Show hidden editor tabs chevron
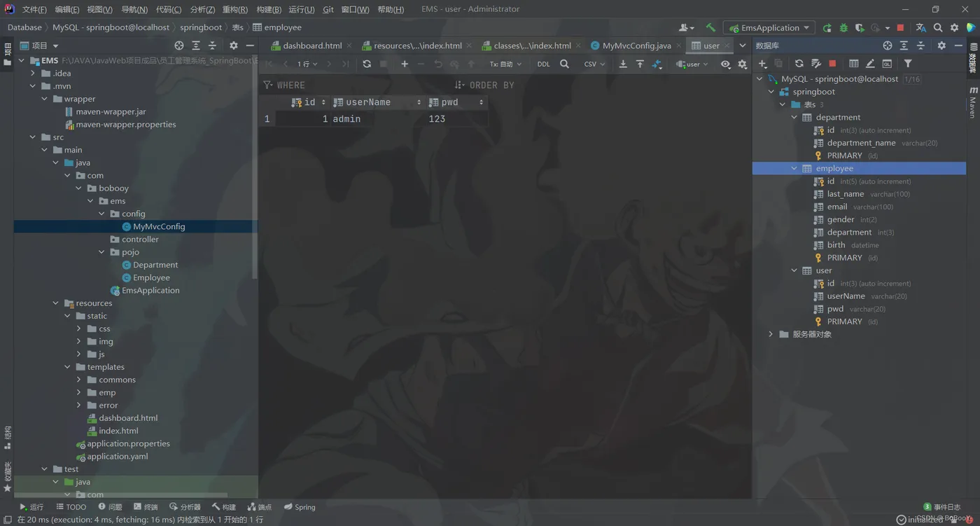 (743, 46)
